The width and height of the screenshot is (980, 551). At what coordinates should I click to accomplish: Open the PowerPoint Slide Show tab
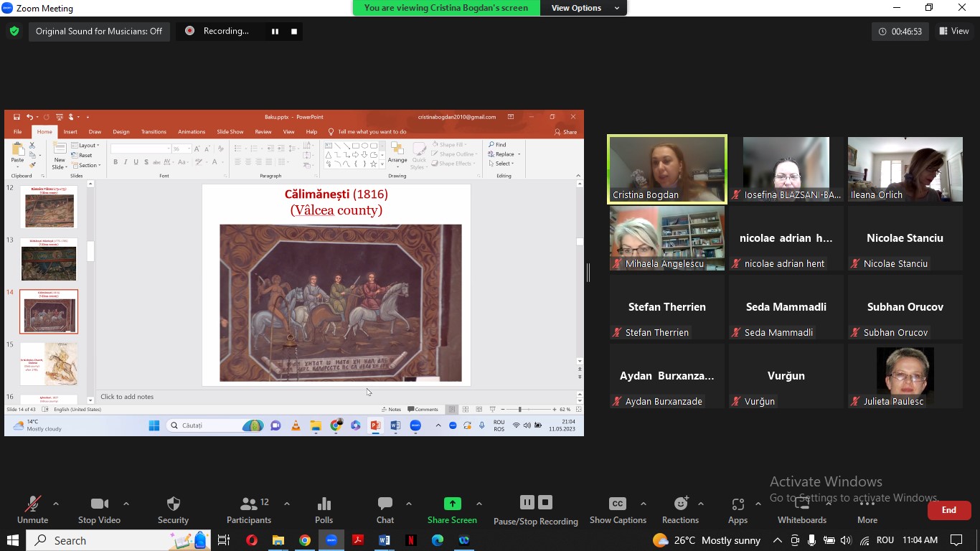pos(230,132)
